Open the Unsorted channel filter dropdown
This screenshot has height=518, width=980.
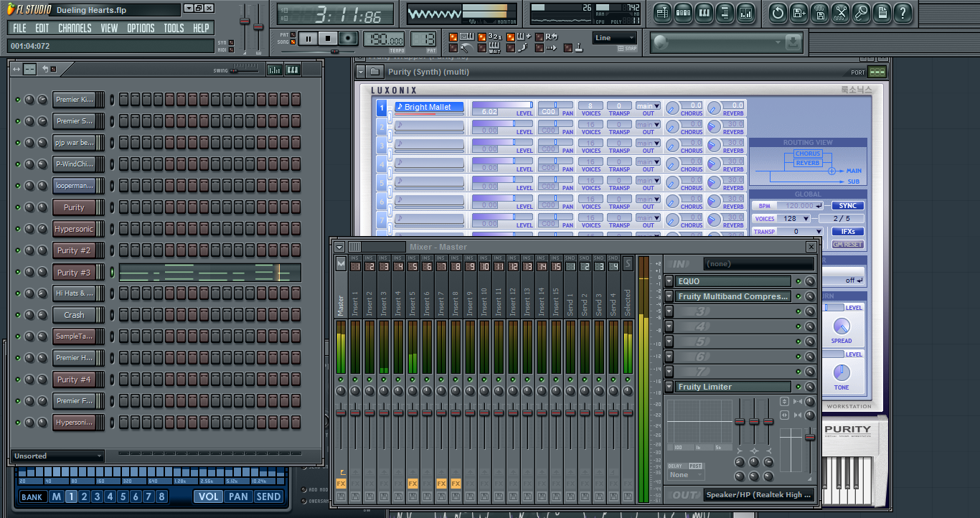tap(57, 456)
